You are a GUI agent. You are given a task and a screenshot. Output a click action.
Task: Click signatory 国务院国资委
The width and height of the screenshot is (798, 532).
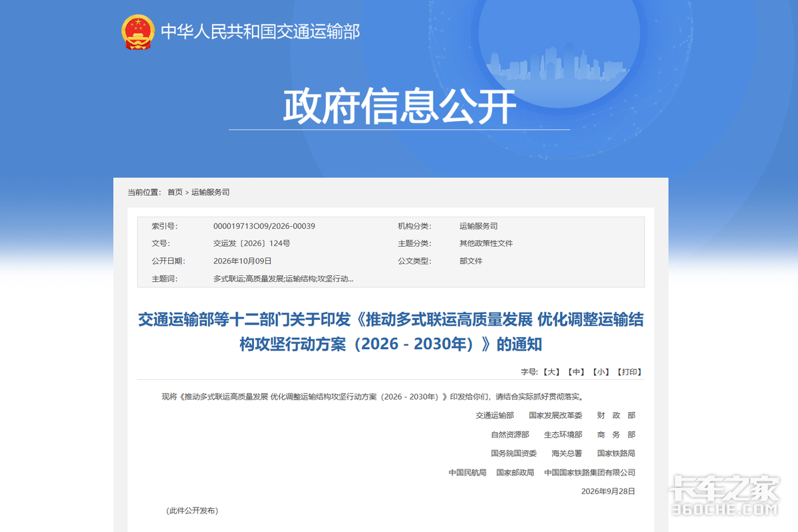click(x=513, y=454)
